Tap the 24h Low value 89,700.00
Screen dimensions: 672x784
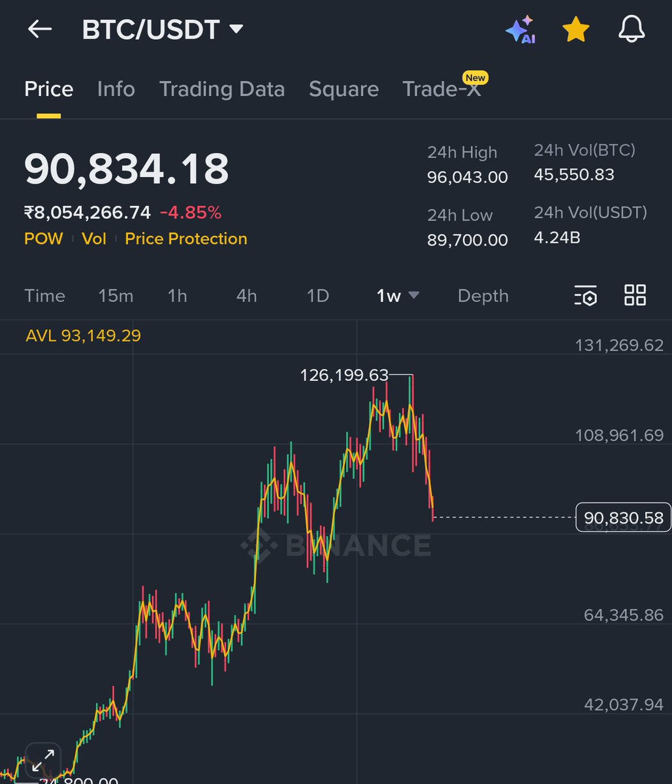pyautogui.click(x=468, y=240)
